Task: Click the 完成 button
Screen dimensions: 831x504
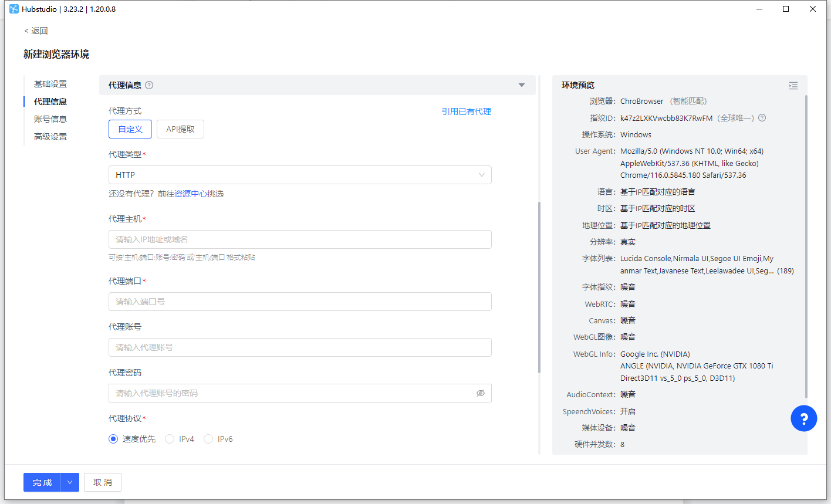Action: (42, 482)
